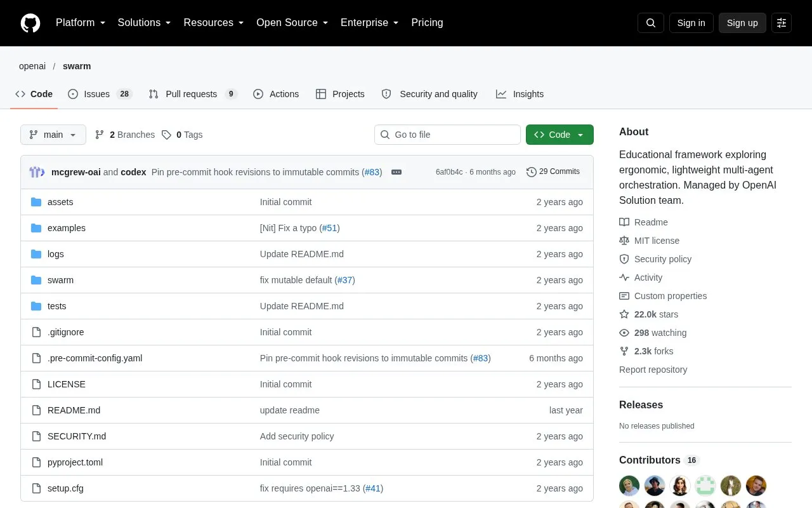Click the assets folder icon

36,202
